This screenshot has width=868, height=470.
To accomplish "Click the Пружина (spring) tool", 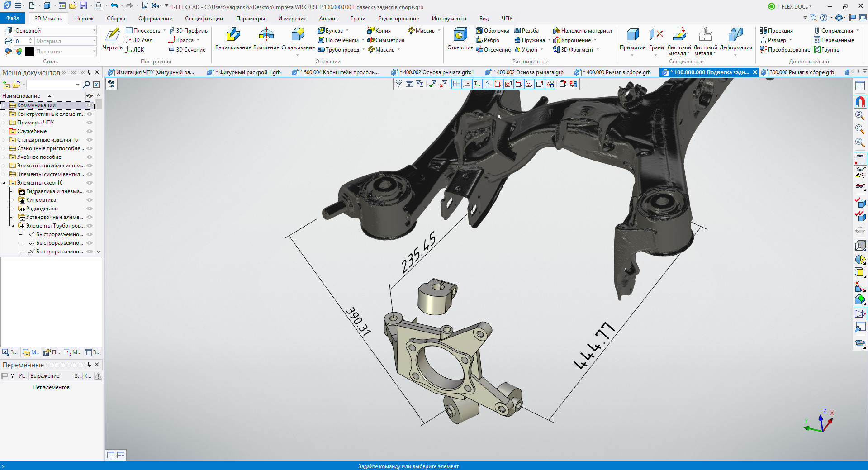I will point(529,40).
